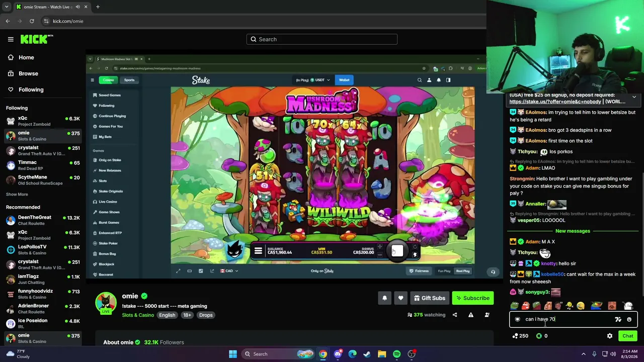Click the Drops tag under stream title

tap(206, 315)
